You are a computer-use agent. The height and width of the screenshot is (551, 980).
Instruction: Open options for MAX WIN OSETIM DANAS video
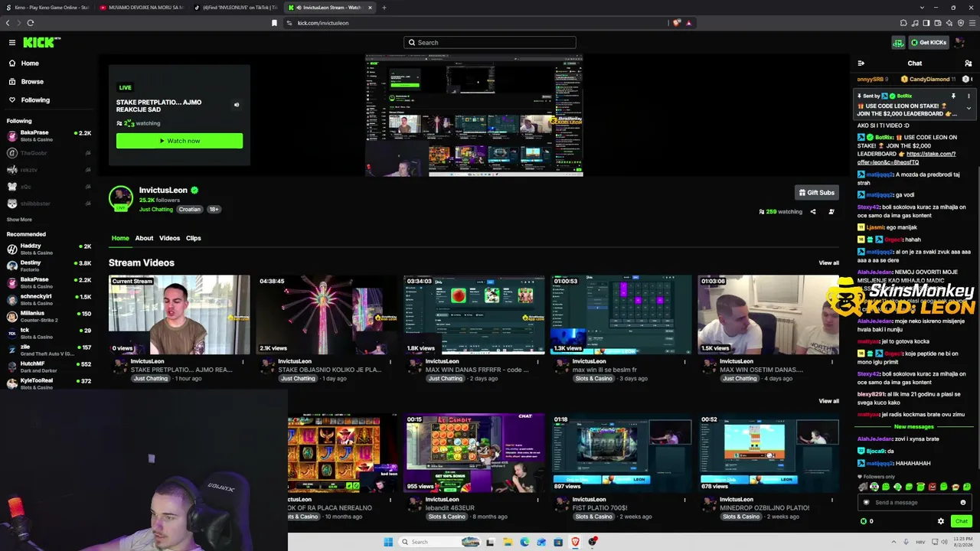click(x=832, y=362)
